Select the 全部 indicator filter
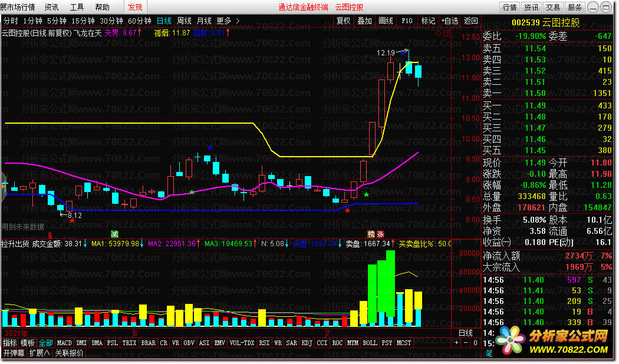This screenshot has height=364, width=619. pos(45,343)
